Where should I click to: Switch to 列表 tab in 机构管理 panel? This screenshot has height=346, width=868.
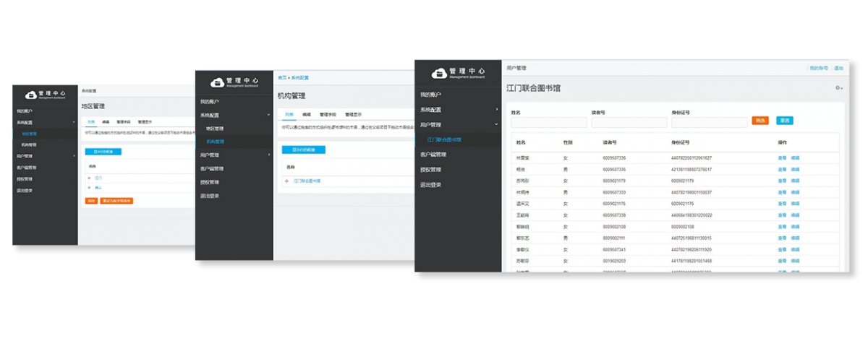coord(289,114)
